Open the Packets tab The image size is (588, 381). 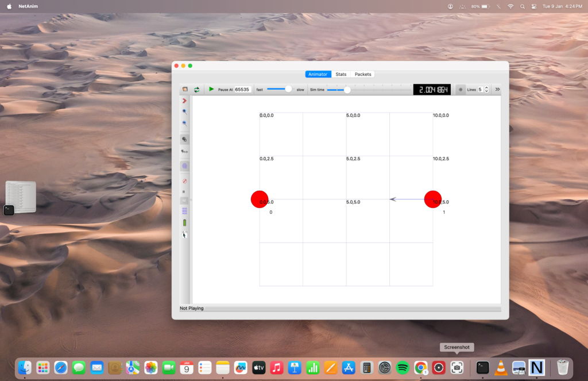tap(363, 74)
